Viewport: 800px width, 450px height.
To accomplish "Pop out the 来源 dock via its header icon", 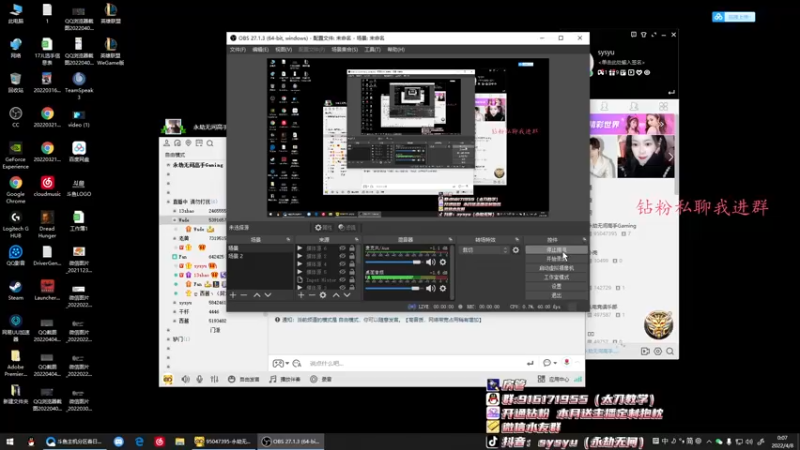I will 357,239.
